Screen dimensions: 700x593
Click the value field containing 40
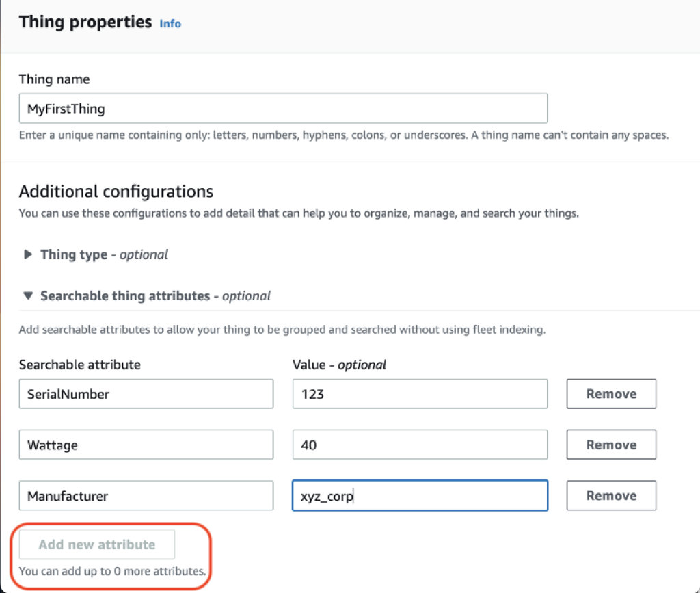tap(419, 444)
